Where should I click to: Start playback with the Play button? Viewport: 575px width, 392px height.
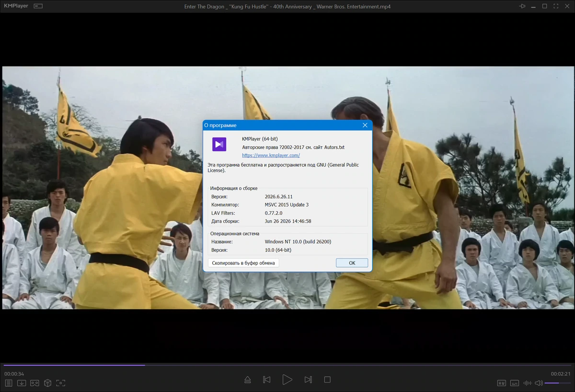click(x=287, y=380)
